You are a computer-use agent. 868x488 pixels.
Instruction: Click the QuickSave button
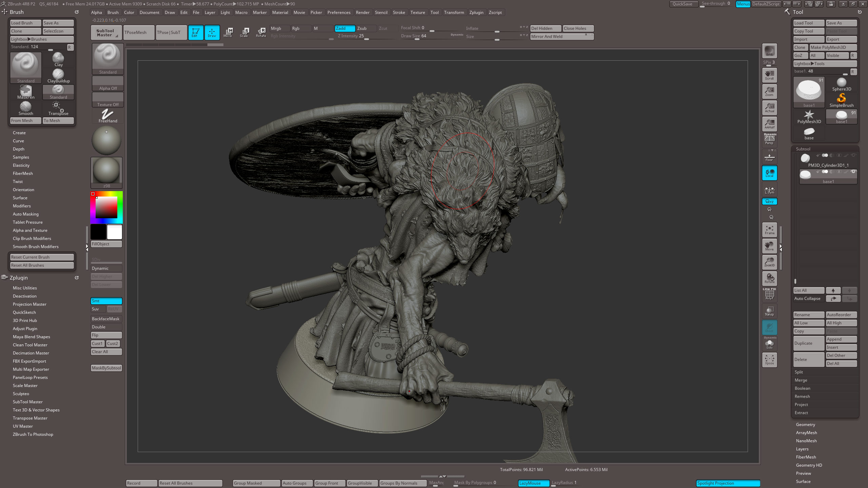[684, 4]
